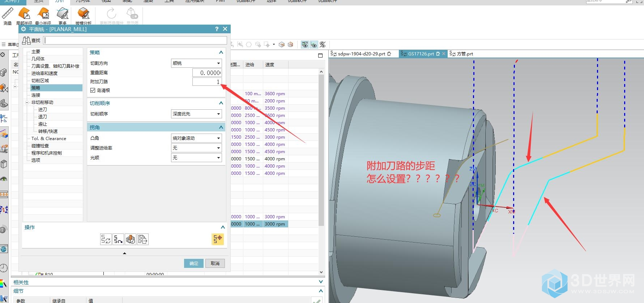Click the 查找 search input field

click(135, 40)
